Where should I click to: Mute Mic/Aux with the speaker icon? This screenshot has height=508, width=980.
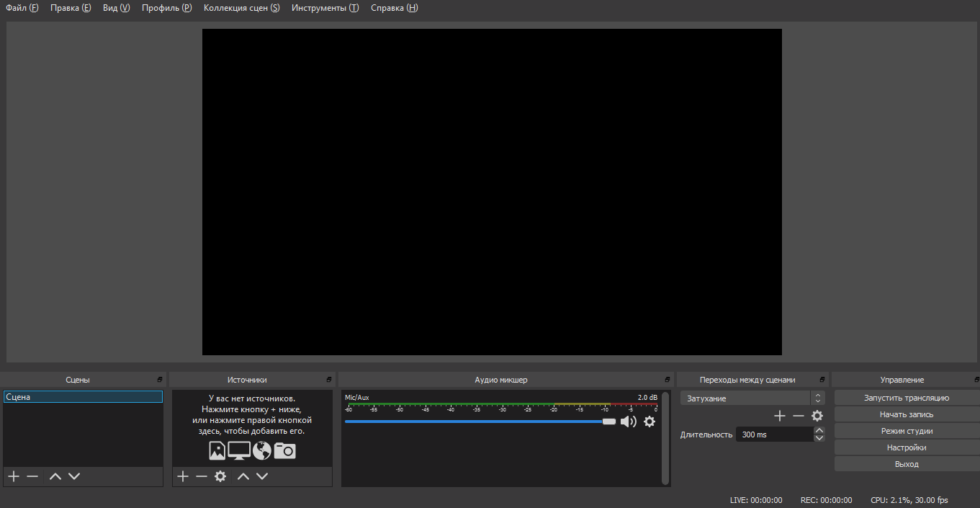click(x=628, y=422)
